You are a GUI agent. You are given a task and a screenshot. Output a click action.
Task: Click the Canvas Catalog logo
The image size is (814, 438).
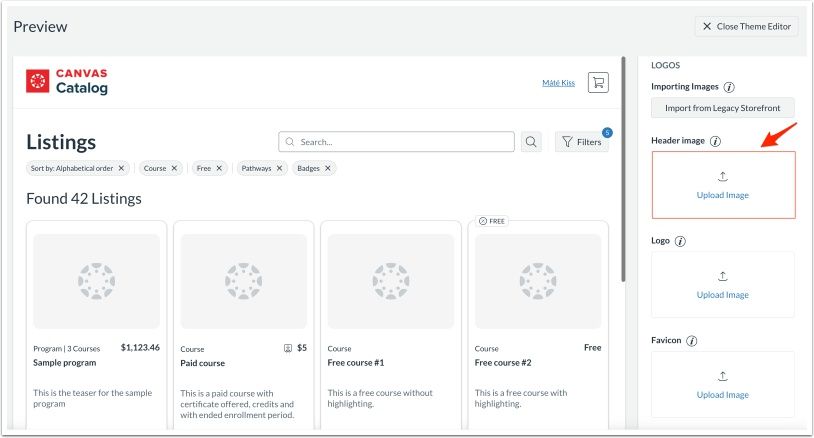point(67,82)
